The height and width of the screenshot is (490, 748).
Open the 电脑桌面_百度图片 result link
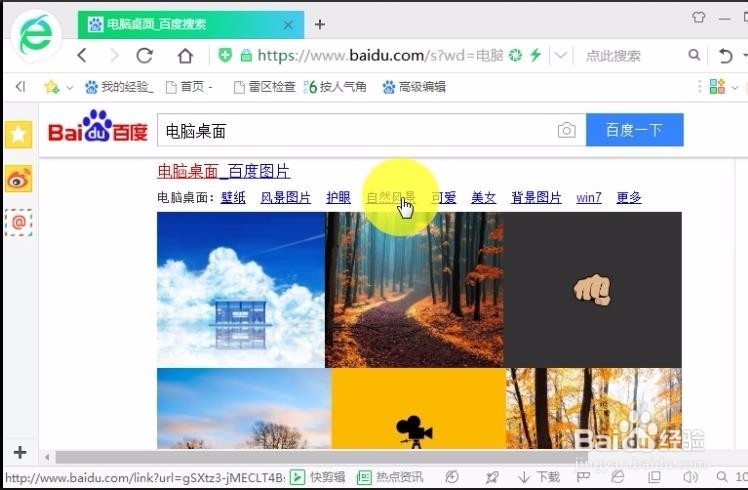coord(224,171)
